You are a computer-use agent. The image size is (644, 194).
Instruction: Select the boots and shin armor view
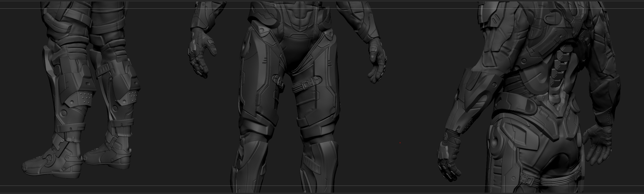click(x=81, y=90)
